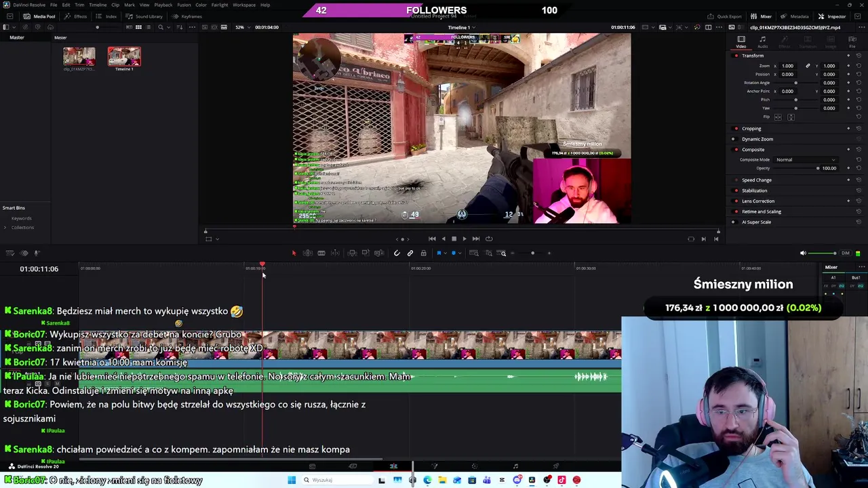Enable the AI Super Scale switch
Screen dimensions: 868x488
click(736, 222)
